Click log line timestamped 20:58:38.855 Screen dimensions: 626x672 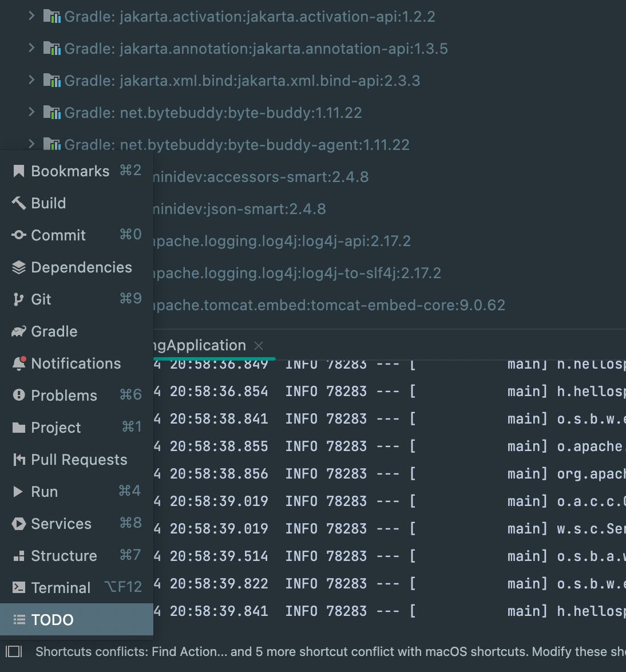pos(390,446)
